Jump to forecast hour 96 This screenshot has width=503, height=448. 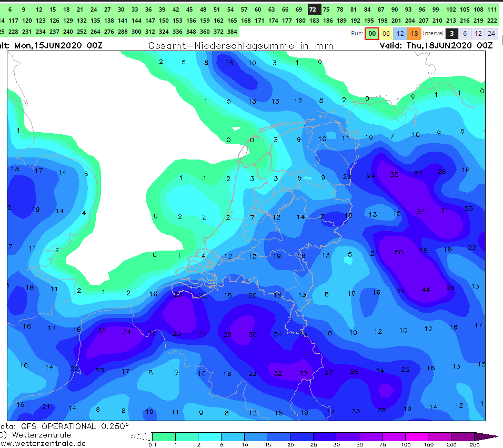(422, 9)
